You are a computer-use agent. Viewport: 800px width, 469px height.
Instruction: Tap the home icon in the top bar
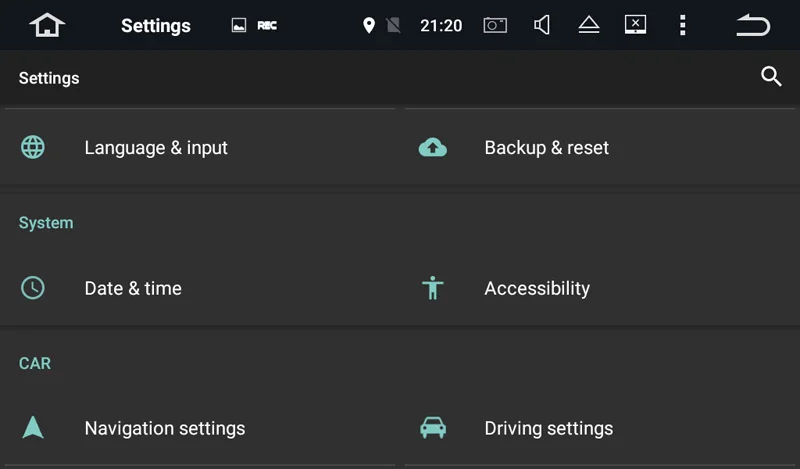click(47, 25)
